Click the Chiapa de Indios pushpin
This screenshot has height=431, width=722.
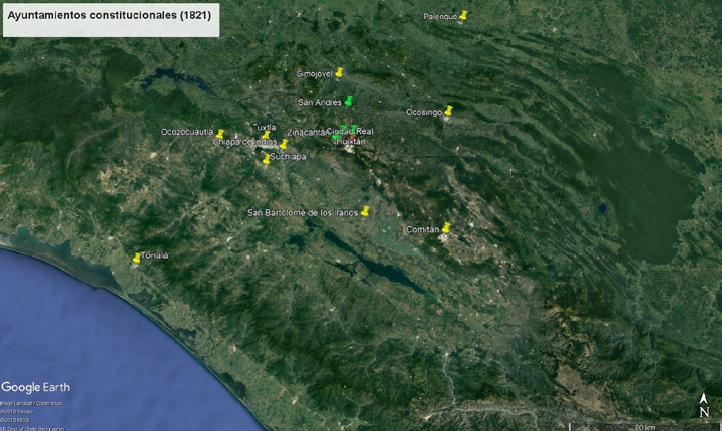(284, 144)
